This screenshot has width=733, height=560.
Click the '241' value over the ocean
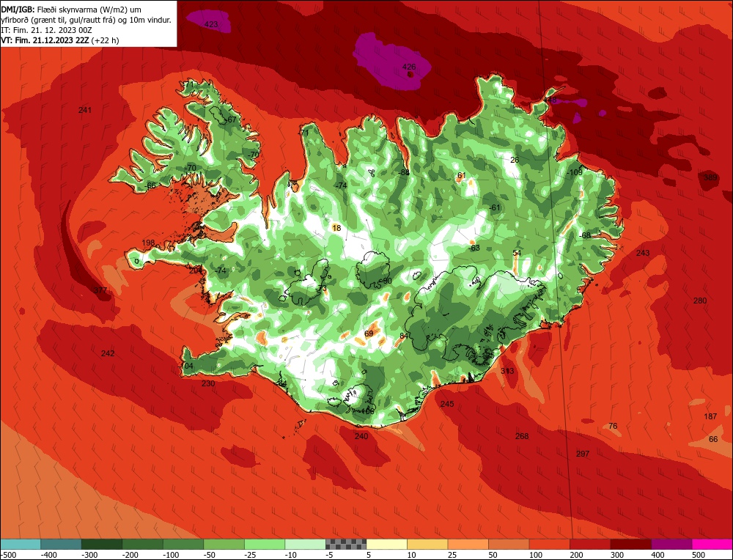85,110
